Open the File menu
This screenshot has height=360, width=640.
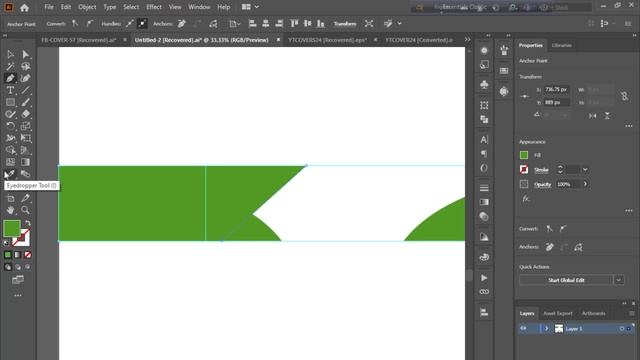(49, 7)
